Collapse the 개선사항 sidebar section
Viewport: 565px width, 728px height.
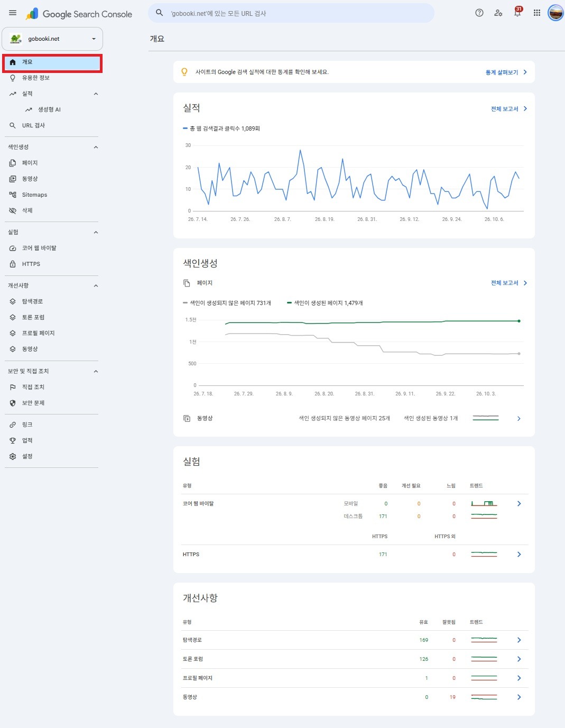[96, 286]
